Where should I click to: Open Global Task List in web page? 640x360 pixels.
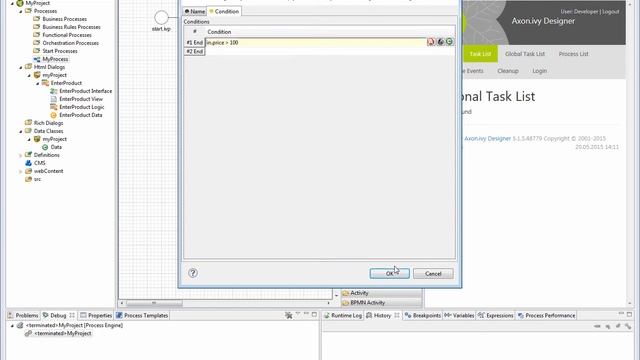[524, 54]
